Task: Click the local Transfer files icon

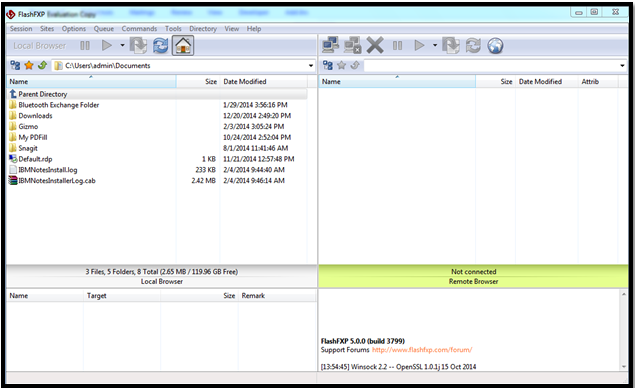Action: point(138,45)
